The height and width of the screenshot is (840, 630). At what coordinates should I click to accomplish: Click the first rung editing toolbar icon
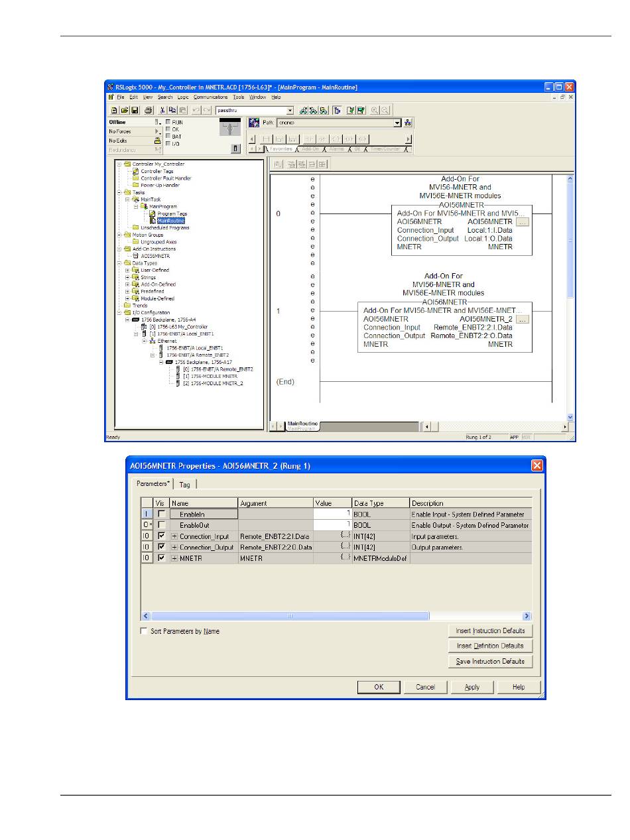point(278,164)
